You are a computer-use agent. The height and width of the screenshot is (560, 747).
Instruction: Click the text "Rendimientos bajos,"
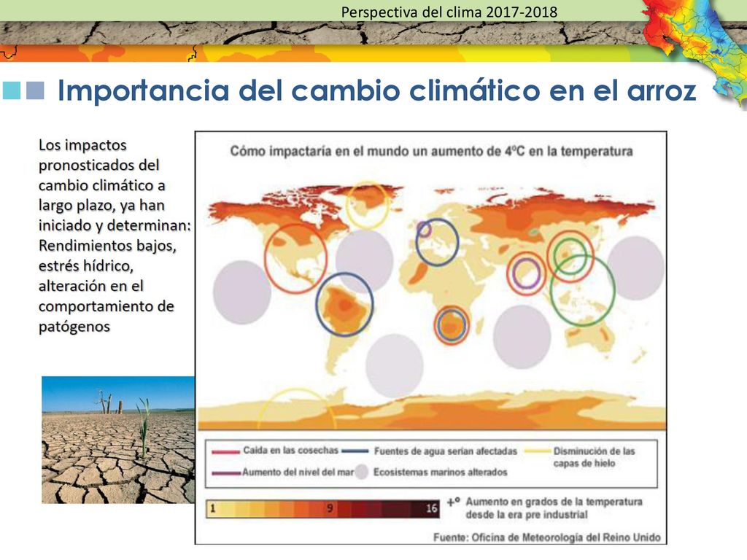pos(107,246)
